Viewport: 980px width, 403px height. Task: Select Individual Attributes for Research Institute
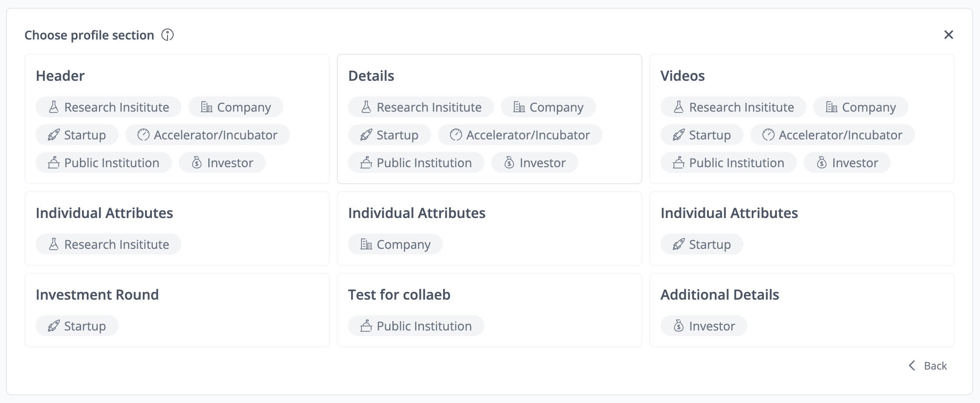[x=177, y=228]
